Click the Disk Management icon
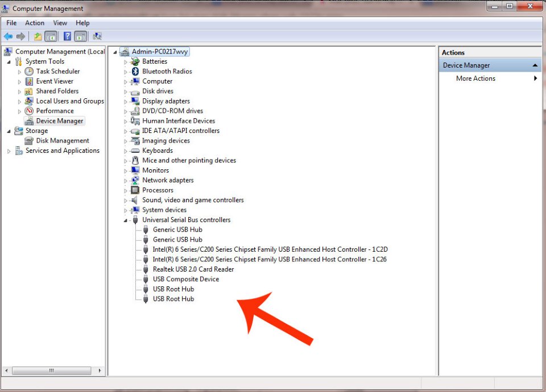 click(29, 141)
